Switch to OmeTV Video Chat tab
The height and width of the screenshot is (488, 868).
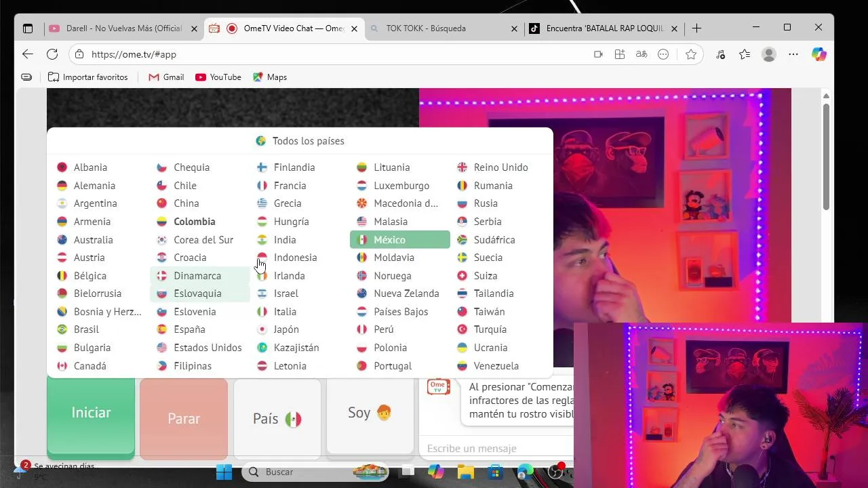coord(283,28)
